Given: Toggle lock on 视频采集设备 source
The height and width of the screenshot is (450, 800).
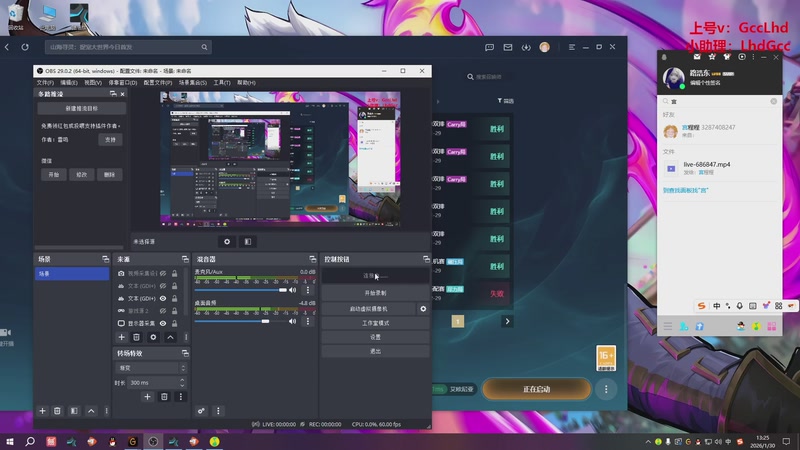Looking at the screenshot, I should coord(174,273).
